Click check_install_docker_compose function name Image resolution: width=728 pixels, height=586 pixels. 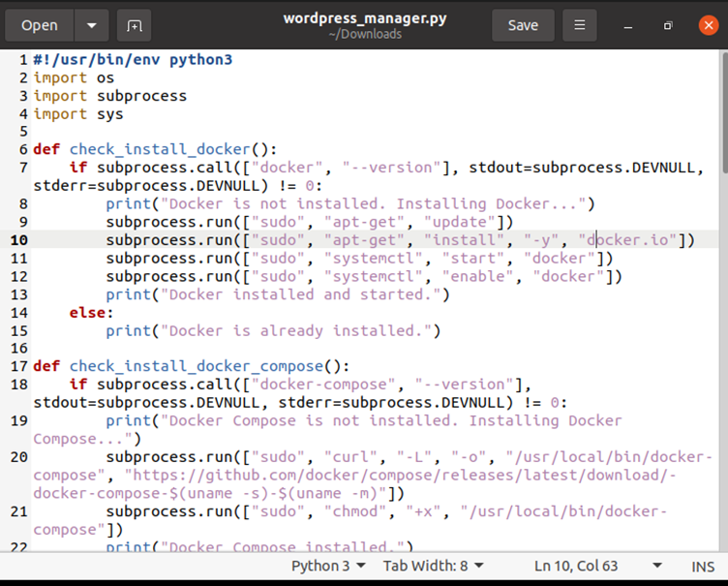coord(197,366)
